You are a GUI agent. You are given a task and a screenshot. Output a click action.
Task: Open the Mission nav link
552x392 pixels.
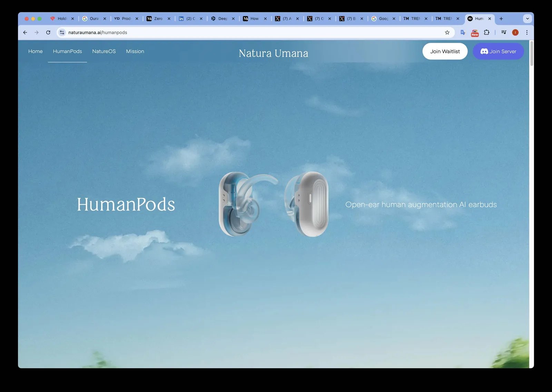click(135, 51)
